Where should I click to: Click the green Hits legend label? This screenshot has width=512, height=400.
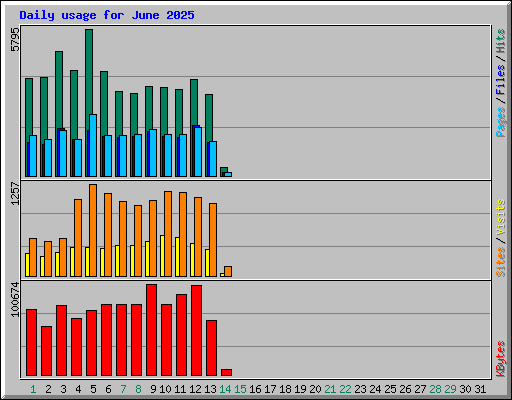point(500,41)
